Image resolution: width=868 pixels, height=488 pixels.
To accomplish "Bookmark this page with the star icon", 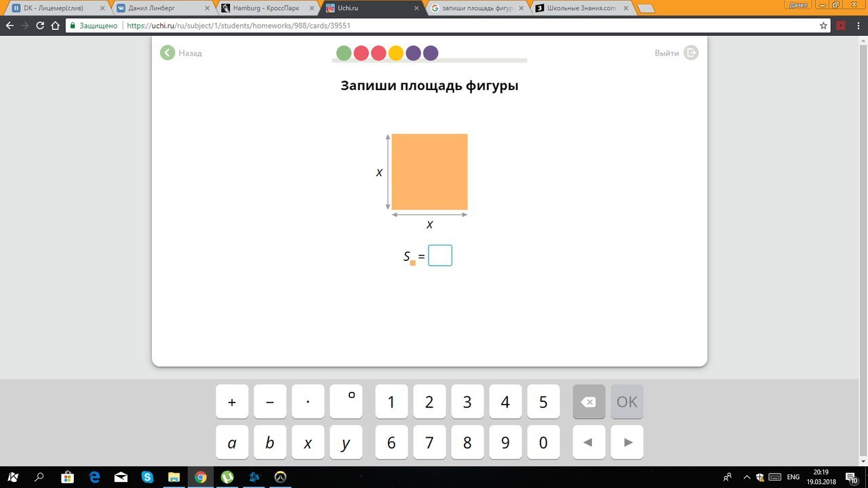I will click(x=823, y=26).
